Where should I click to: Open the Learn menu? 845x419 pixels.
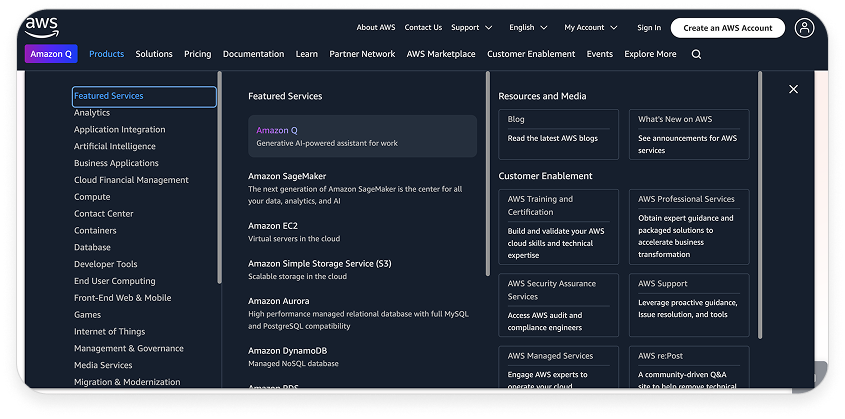[307, 54]
